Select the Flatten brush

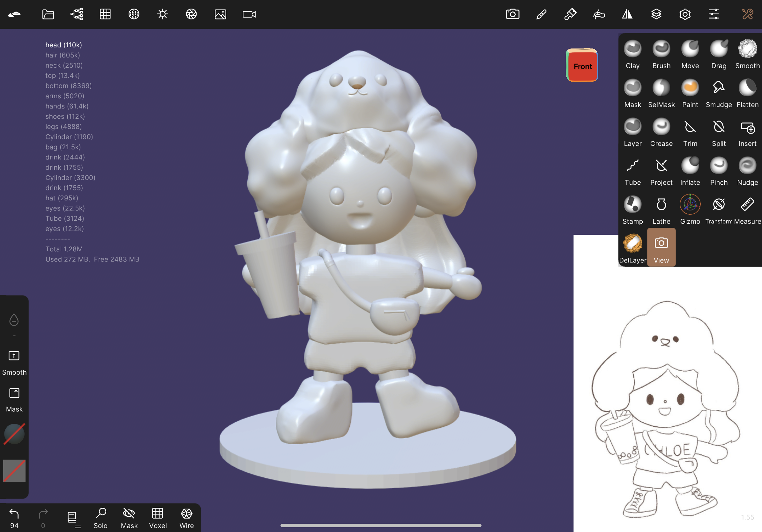[747, 93]
